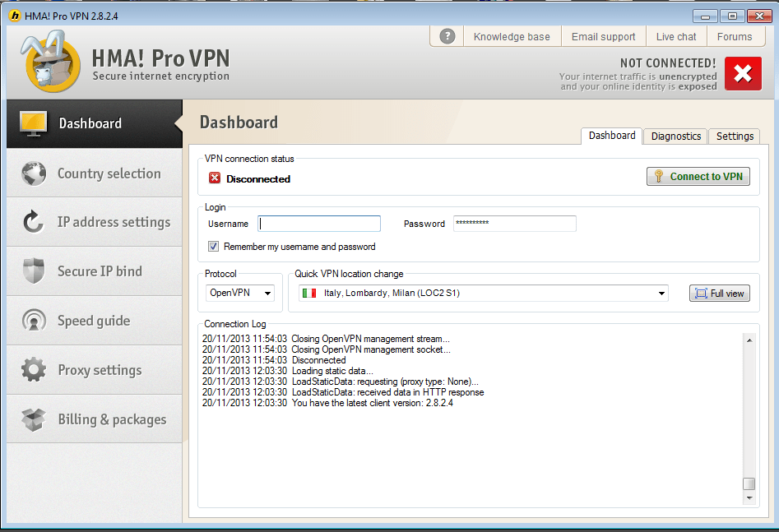Open the Knowledge base link
This screenshot has width=779, height=532.
[x=512, y=37]
